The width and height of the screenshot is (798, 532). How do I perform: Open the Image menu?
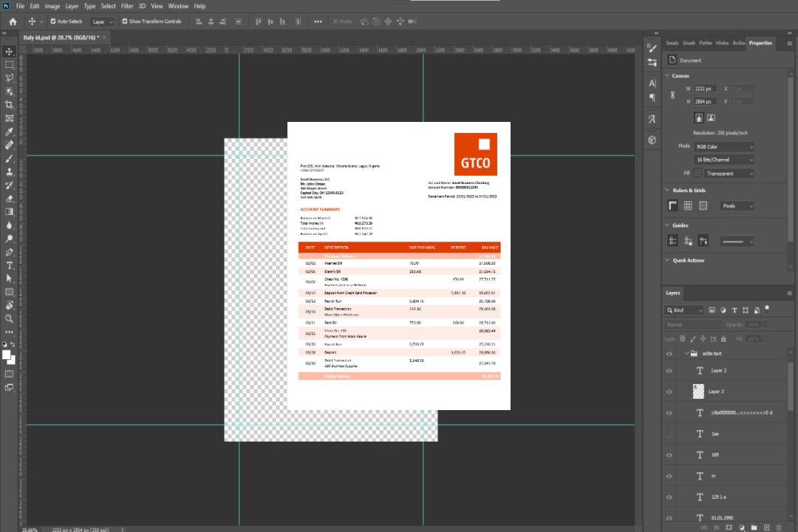click(52, 6)
